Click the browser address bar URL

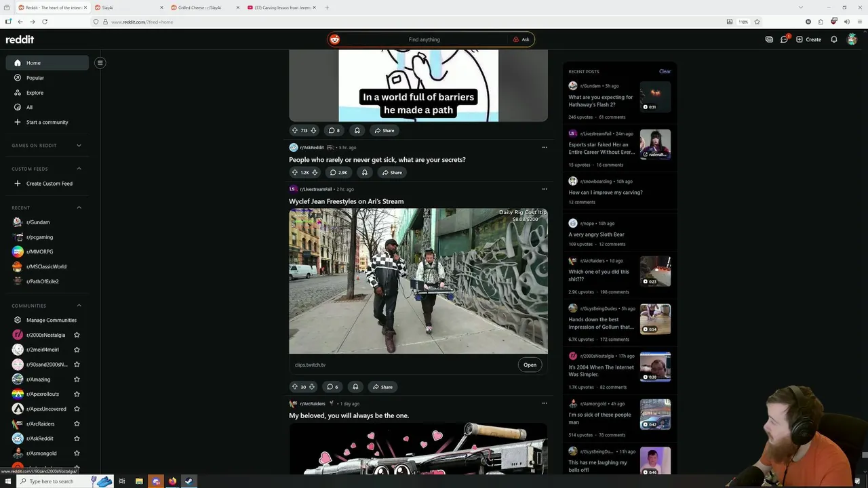point(142,22)
